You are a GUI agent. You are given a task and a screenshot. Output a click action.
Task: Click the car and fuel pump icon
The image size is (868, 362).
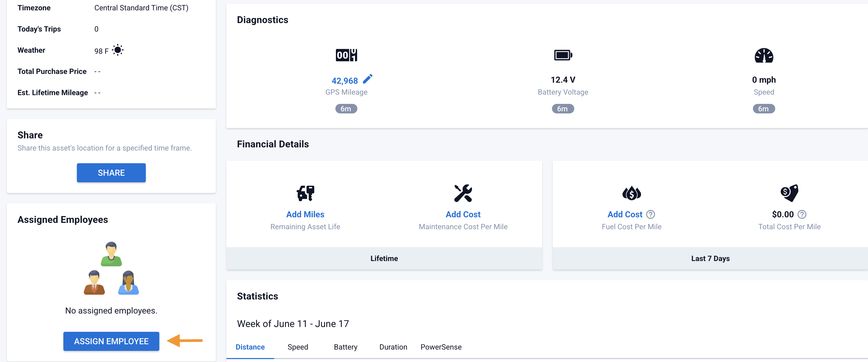click(305, 193)
